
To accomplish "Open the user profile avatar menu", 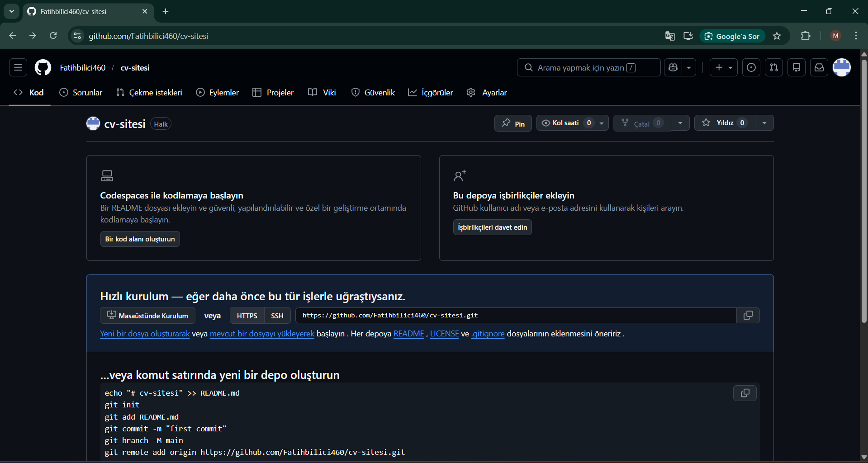I will [842, 67].
